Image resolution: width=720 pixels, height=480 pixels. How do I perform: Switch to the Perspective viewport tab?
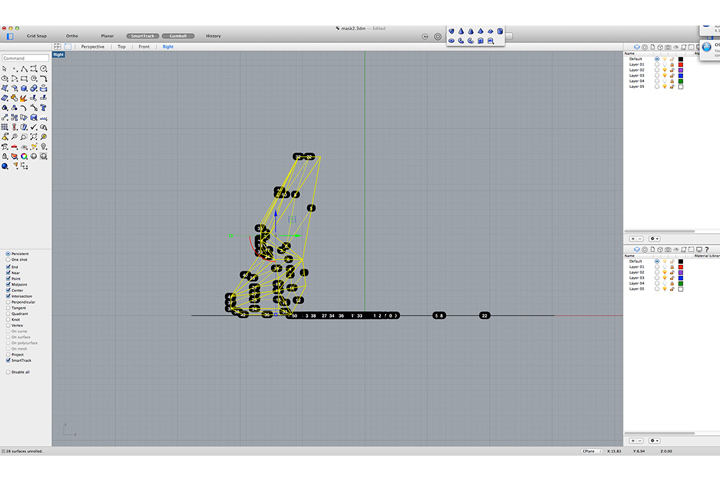[x=92, y=46]
